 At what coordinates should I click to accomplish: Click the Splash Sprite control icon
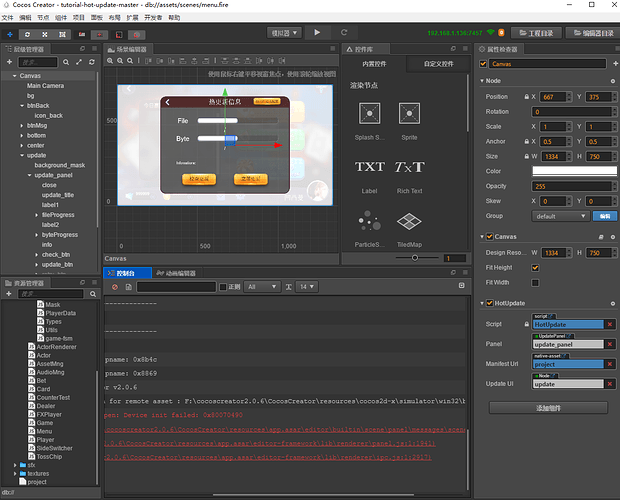pos(367,113)
